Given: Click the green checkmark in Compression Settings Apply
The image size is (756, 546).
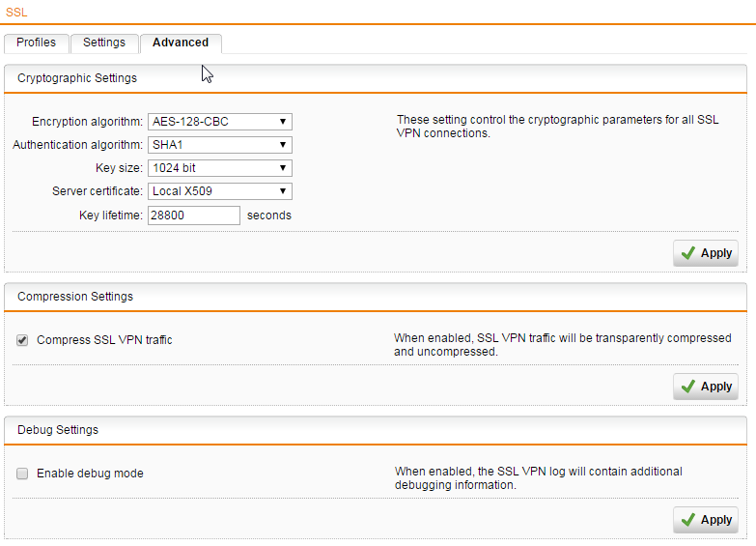Looking at the screenshot, I should point(688,387).
